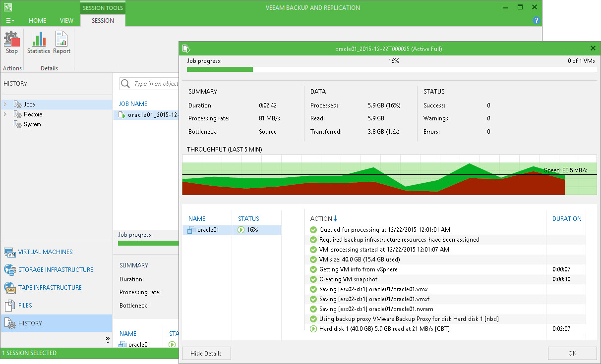Expand the Jobs tree node
The width and height of the screenshot is (601, 364).
tap(5, 104)
